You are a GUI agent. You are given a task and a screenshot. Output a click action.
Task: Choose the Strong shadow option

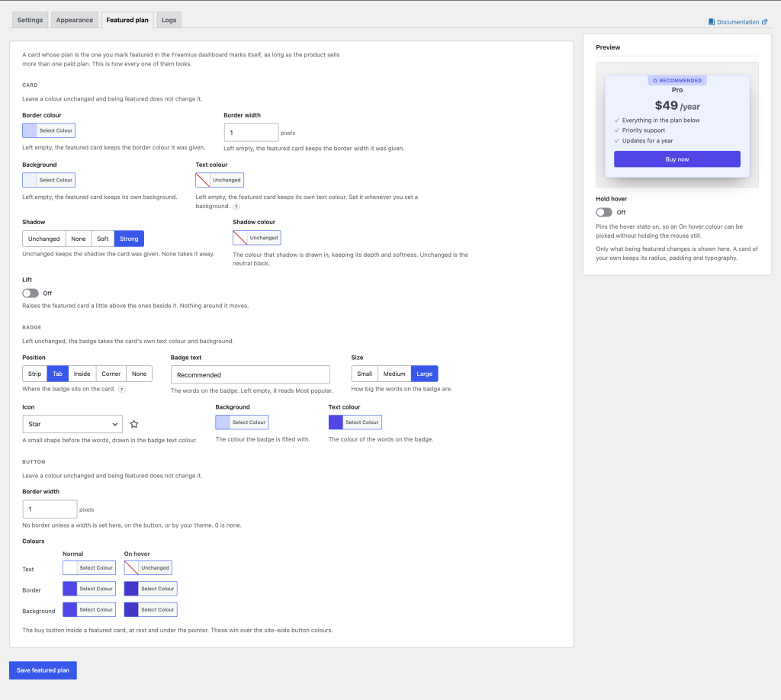click(129, 239)
